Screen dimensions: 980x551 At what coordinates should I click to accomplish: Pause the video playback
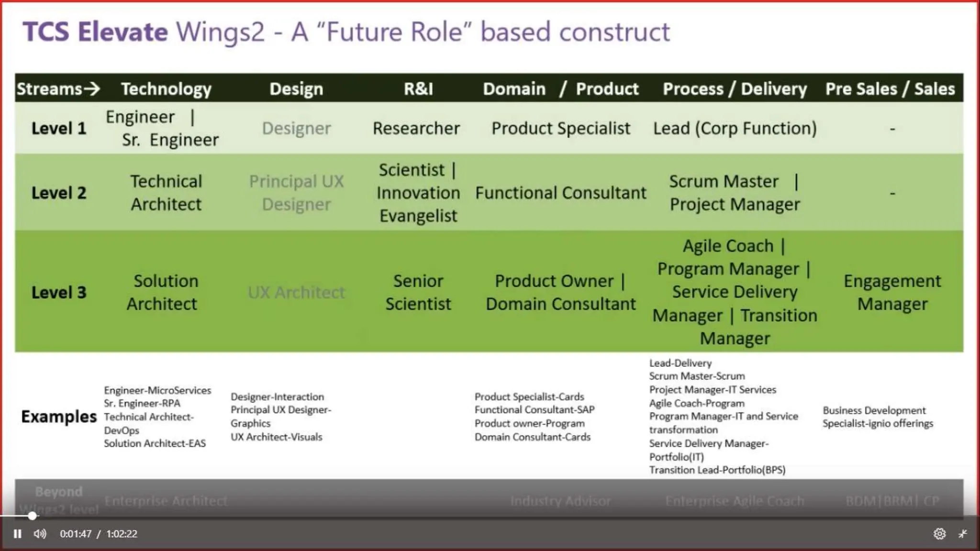pyautogui.click(x=17, y=534)
